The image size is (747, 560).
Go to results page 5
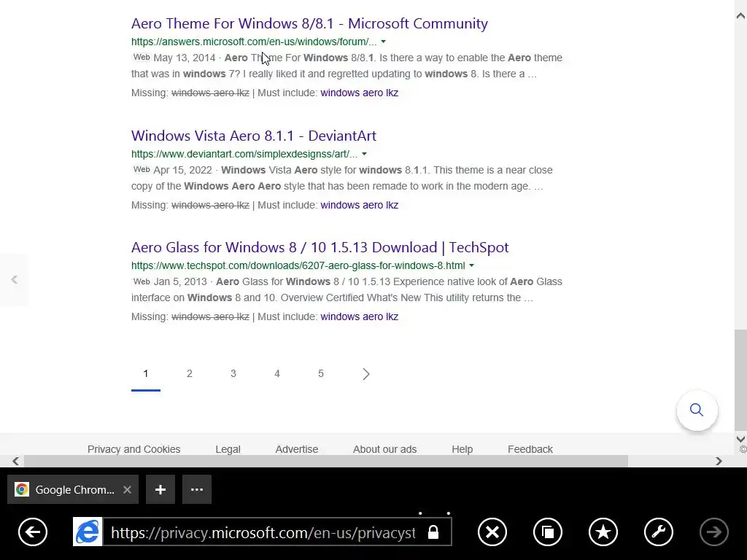pos(321,374)
